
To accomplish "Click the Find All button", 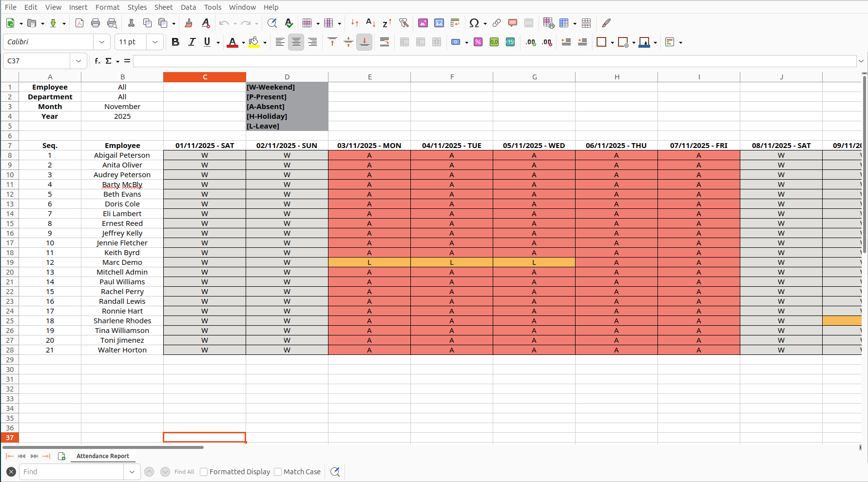I will coord(184,472).
